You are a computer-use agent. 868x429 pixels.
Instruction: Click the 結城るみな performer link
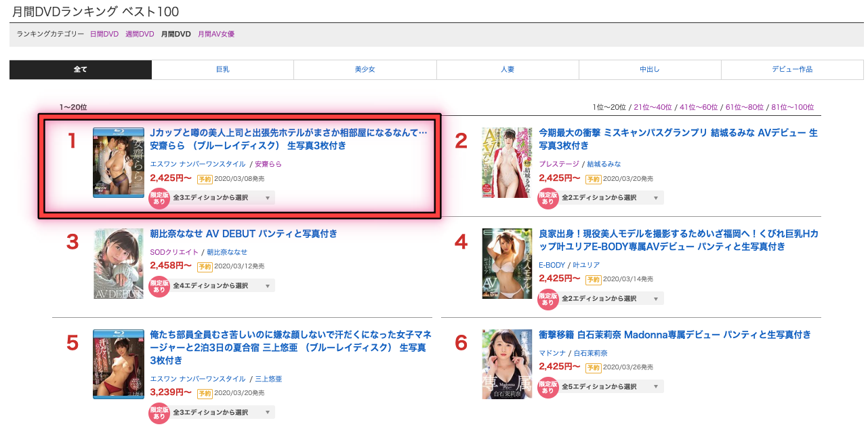coord(604,164)
